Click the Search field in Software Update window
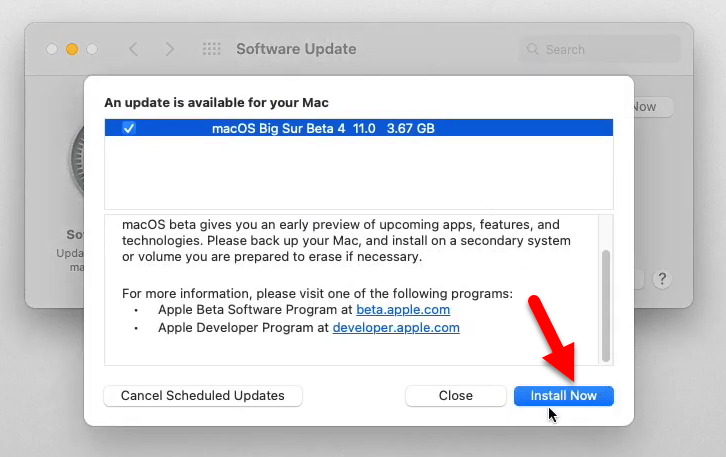The height and width of the screenshot is (457, 726). 601,49
